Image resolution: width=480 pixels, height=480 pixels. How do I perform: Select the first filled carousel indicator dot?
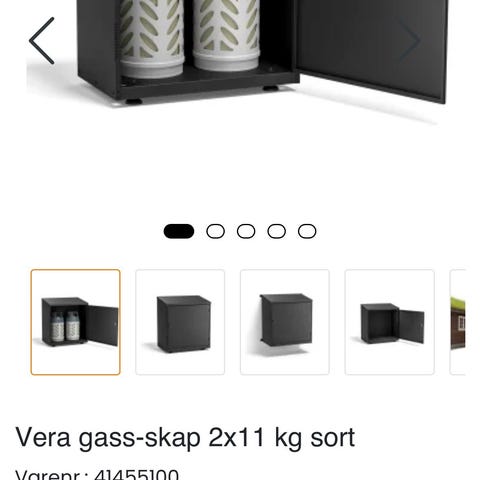(179, 231)
